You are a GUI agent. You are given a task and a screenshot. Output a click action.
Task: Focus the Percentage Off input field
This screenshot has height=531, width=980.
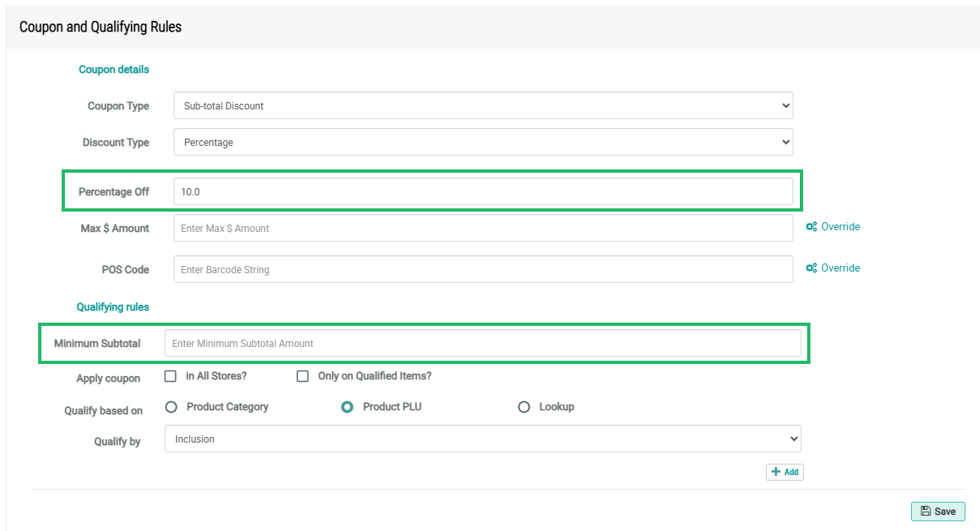coord(483,192)
